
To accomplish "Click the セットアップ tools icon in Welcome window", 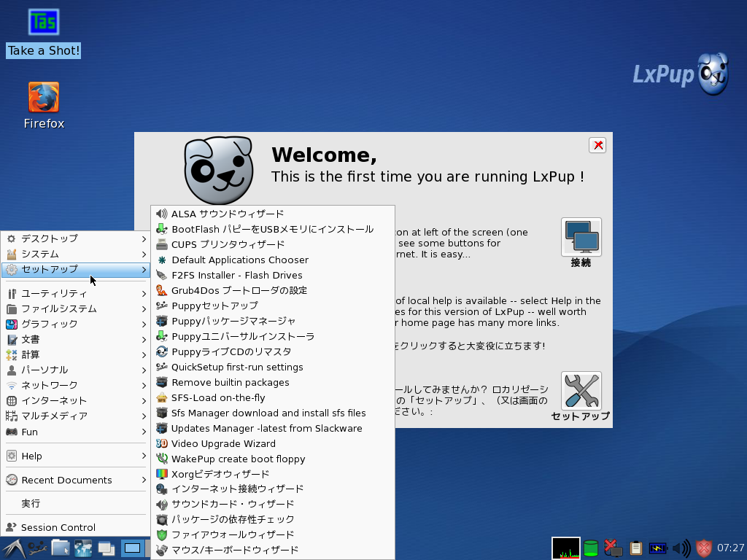I will pyautogui.click(x=581, y=391).
